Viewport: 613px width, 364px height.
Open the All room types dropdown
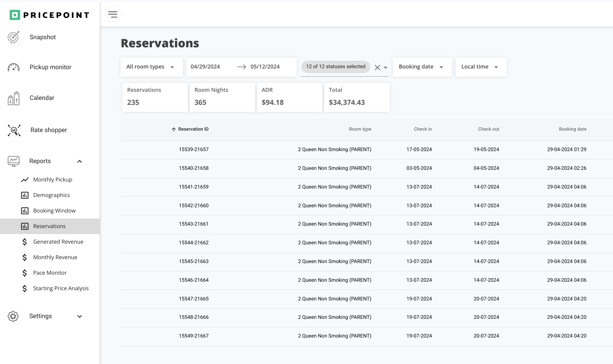[x=151, y=67]
